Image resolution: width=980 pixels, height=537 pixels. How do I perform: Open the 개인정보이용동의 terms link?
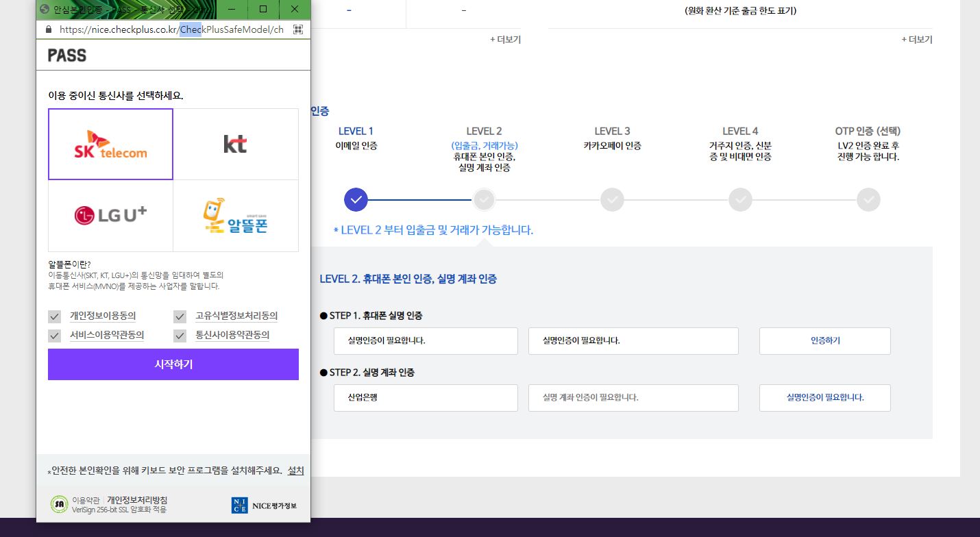(103, 316)
